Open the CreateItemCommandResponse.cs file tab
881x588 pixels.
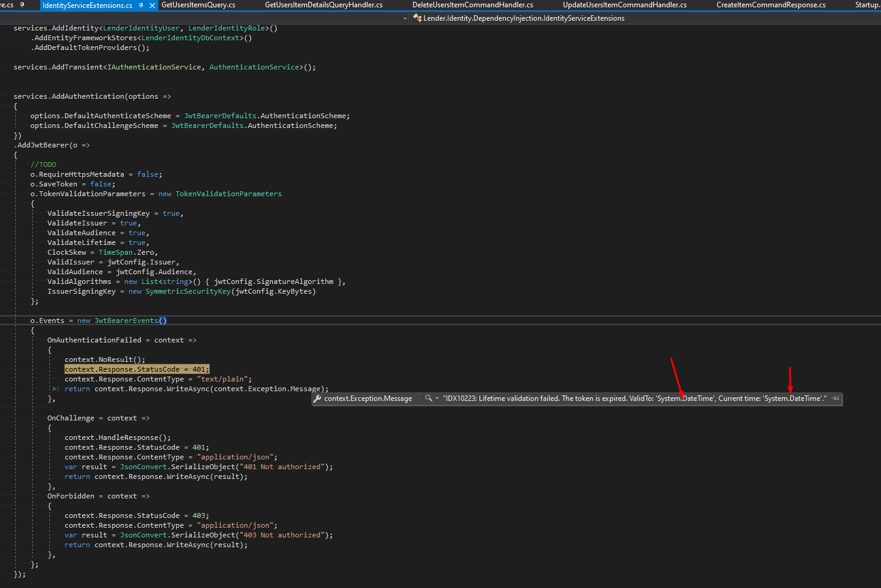pos(771,5)
